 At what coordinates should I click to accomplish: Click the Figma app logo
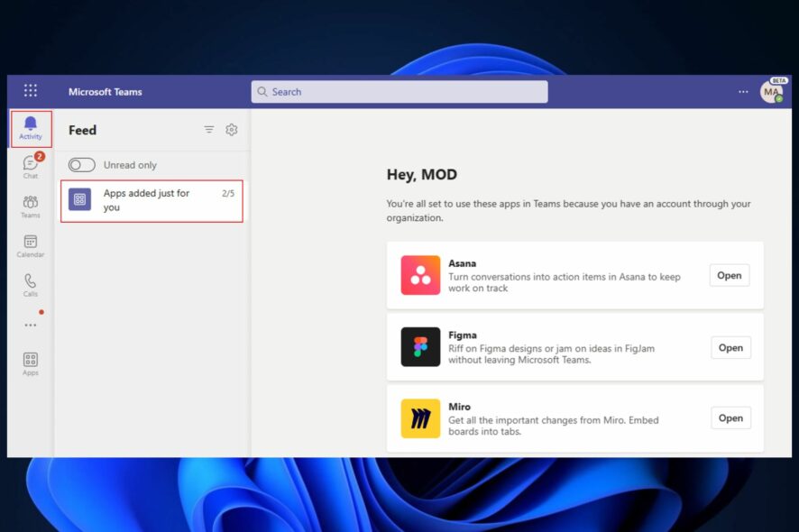click(x=420, y=347)
